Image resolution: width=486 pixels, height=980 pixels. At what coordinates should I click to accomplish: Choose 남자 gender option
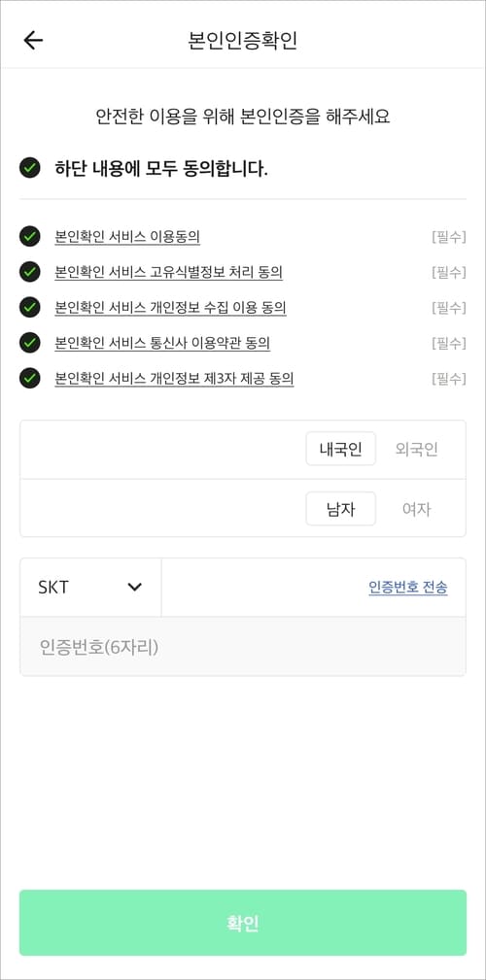[x=341, y=509]
